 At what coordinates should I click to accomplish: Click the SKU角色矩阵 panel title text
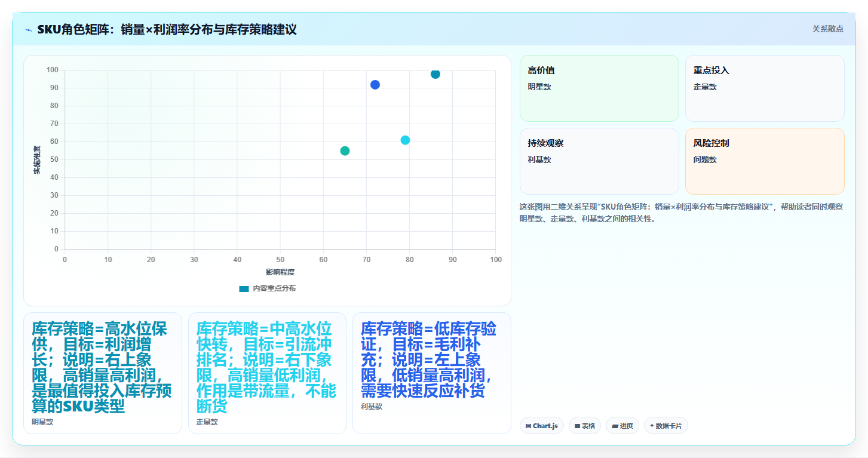167,29
